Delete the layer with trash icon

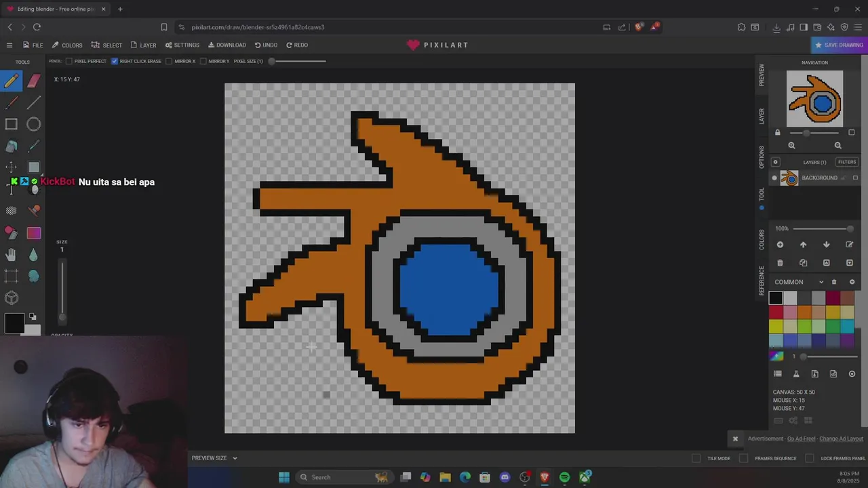[780, 263]
